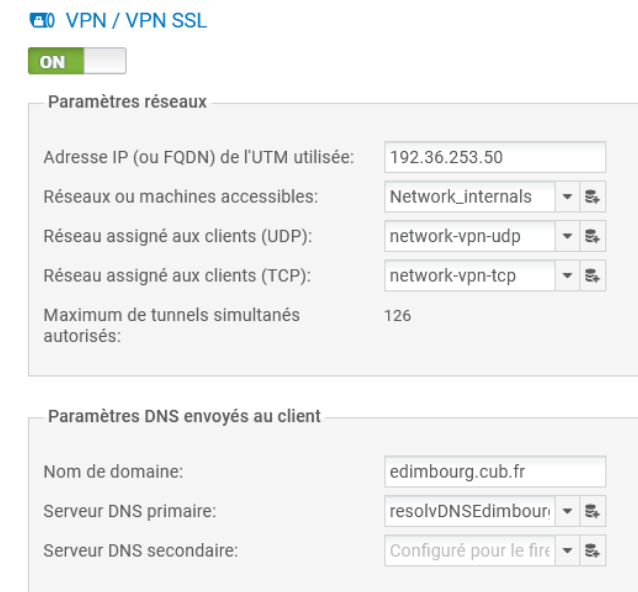This screenshot has height=592, width=638.
Task: Click the resolvDNSEdimbourg combo box text
Action: coord(469,508)
